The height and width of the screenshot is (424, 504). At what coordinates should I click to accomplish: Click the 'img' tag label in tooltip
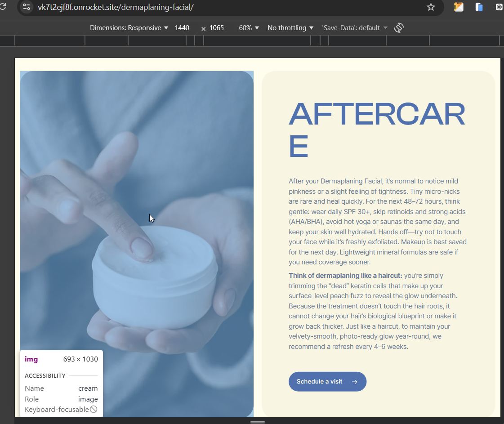(x=31, y=359)
